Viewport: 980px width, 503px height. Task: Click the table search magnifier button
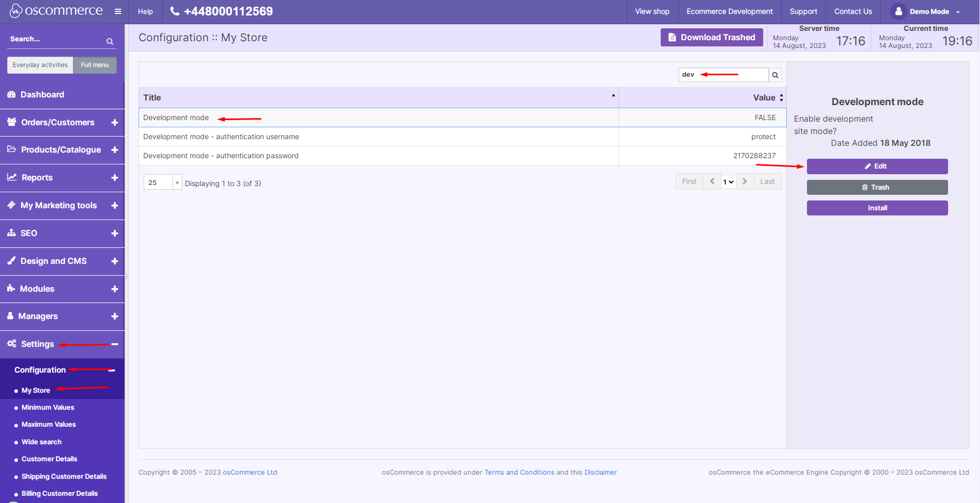coord(775,75)
